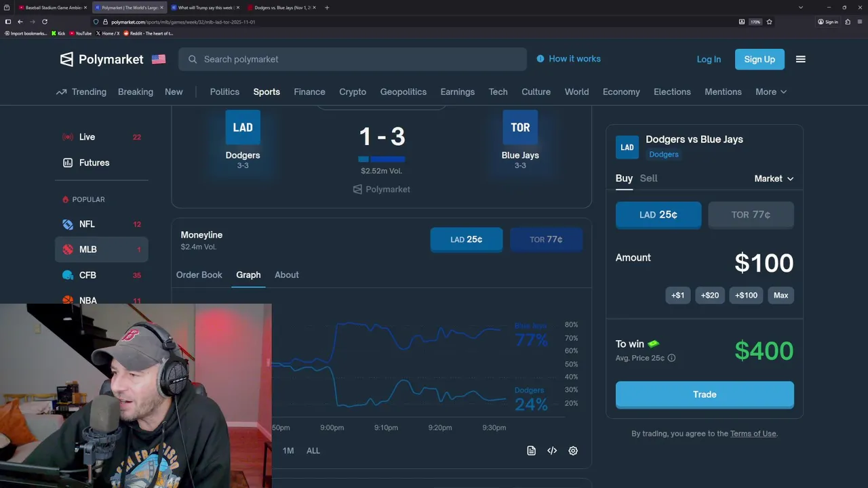Switch to the Graph tab
The height and width of the screenshot is (488, 868).
248,274
